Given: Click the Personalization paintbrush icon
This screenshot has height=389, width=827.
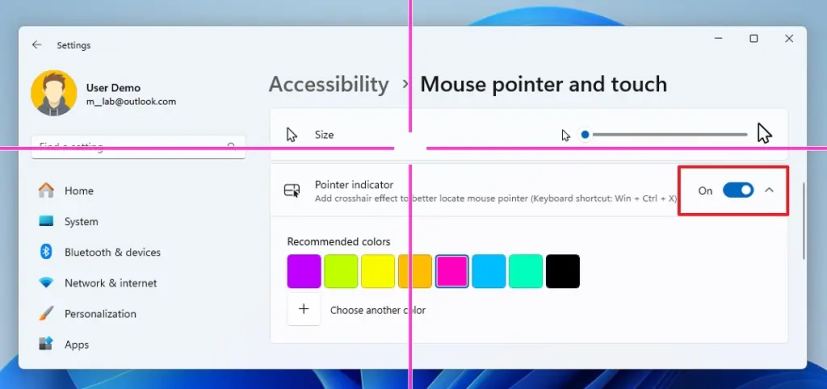Looking at the screenshot, I should (x=46, y=314).
